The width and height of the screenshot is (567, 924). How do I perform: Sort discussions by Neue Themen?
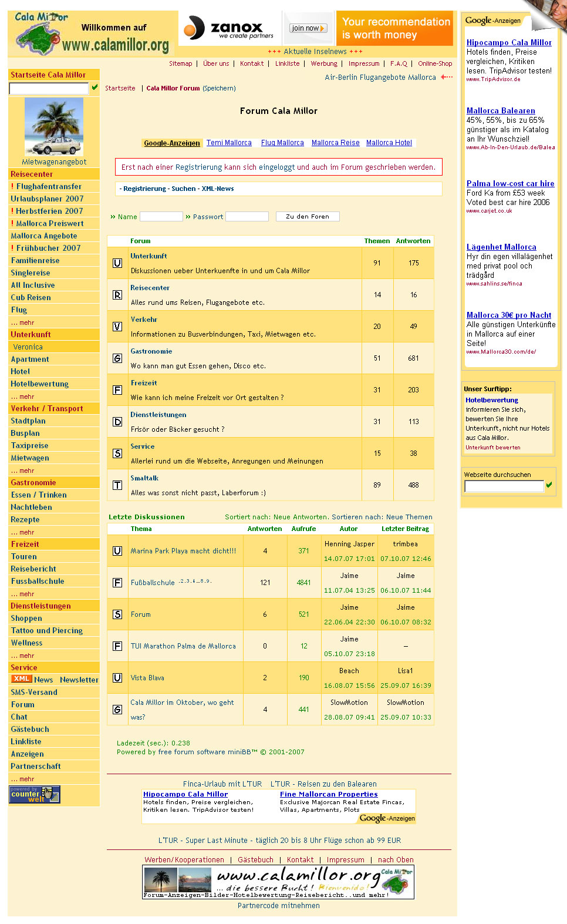409,517
